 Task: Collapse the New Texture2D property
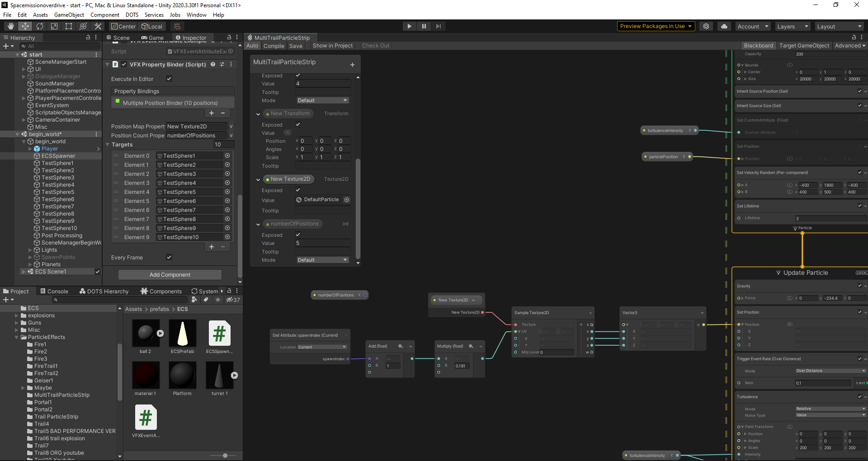[258, 179]
